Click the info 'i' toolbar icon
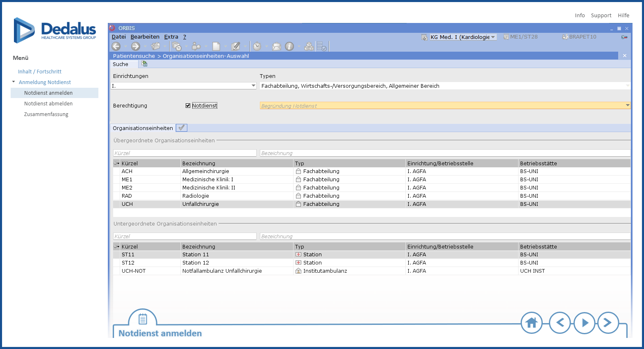The width and height of the screenshot is (644, 349). point(289,46)
